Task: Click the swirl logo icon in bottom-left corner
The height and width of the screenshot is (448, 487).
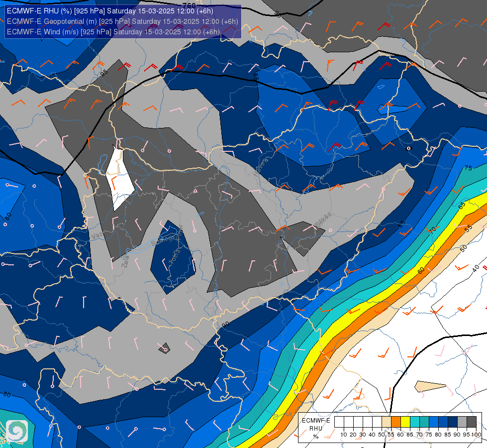Action: click(17, 431)
